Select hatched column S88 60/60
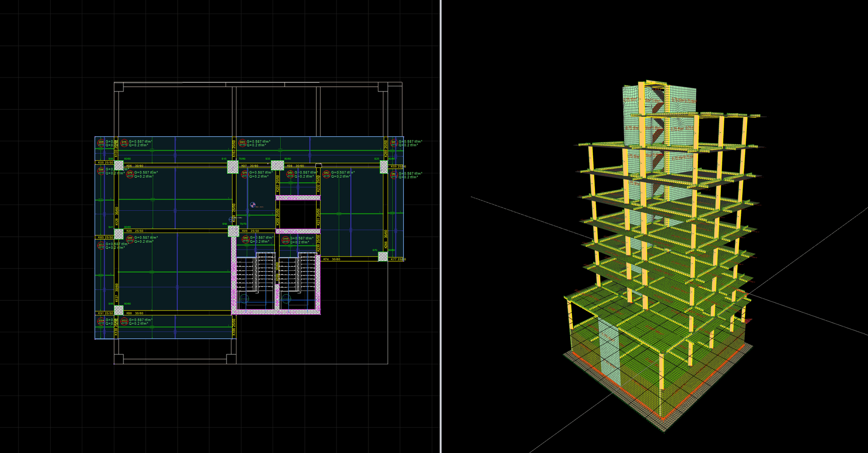Viewport: 868px width, 453px height. click(119, 310)
